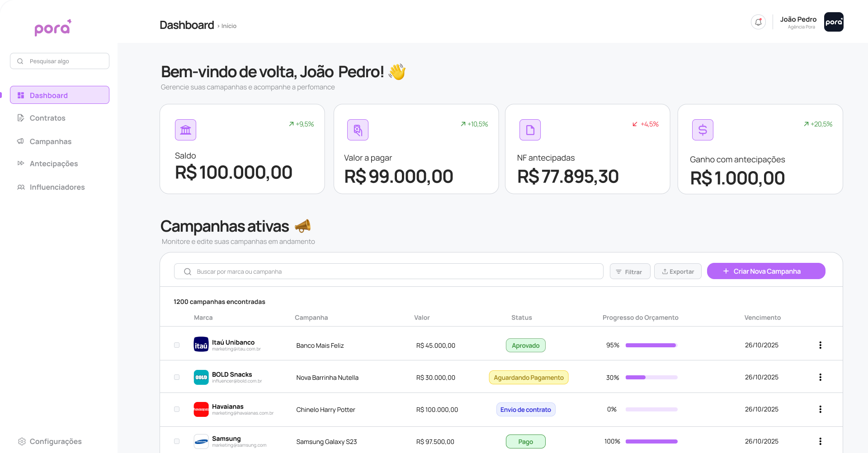The image size is (868, 453).
Task: Go to Contratos in the sidebar
Action: click(x=47, y=118)
